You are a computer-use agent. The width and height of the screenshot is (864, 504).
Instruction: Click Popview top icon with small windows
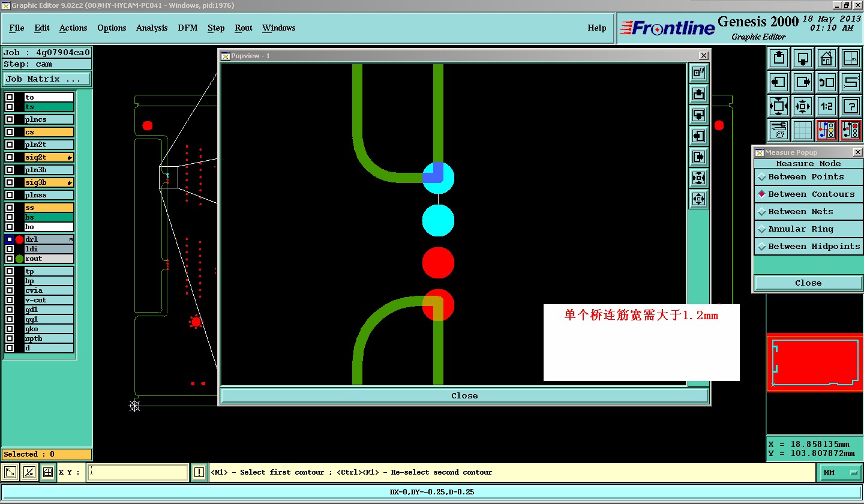tap(698, 73)
